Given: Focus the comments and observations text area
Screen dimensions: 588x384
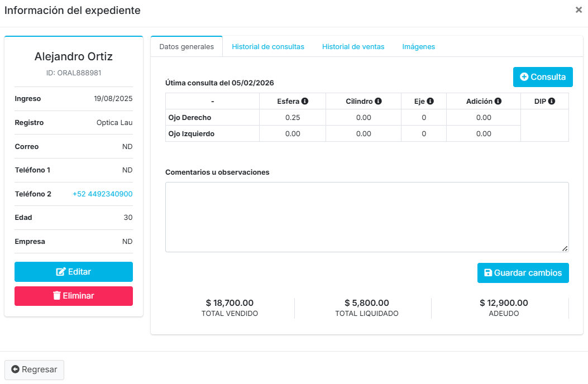Looking at the screenshot, I should pyautogui.click(x=366, y=217).
